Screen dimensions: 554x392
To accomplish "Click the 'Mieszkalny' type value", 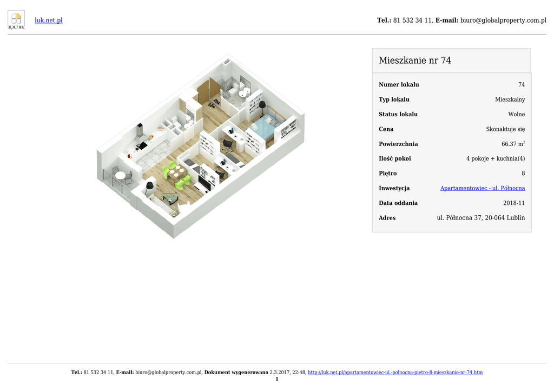I will [510, 99].
